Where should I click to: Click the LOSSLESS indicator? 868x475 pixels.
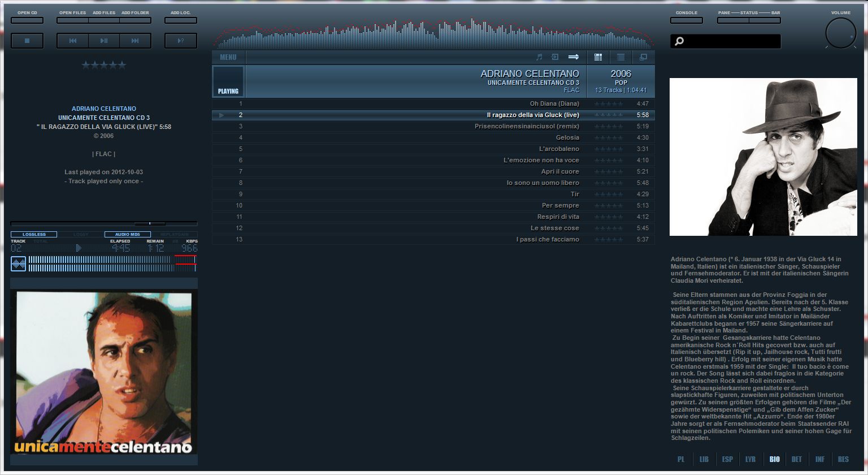click(x=34, y=234)
